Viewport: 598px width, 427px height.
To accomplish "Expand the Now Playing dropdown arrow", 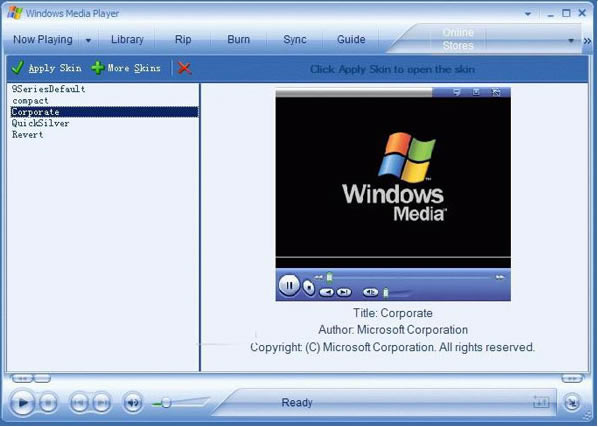I will pyautogui.click(x=88, y=40).
